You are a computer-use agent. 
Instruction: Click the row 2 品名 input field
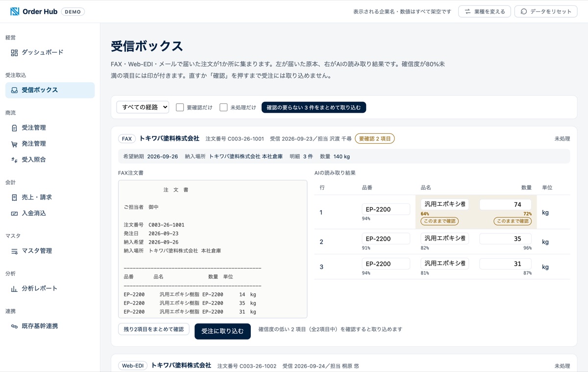444,238
